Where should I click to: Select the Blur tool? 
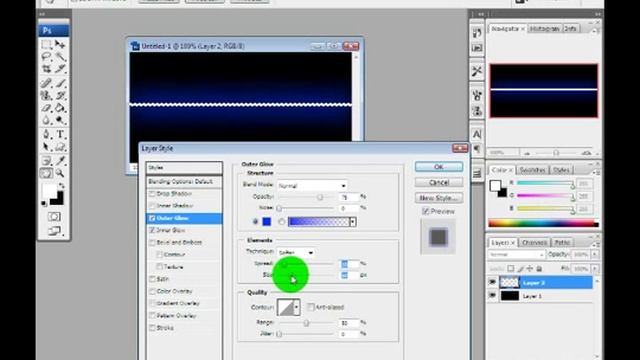46,120
